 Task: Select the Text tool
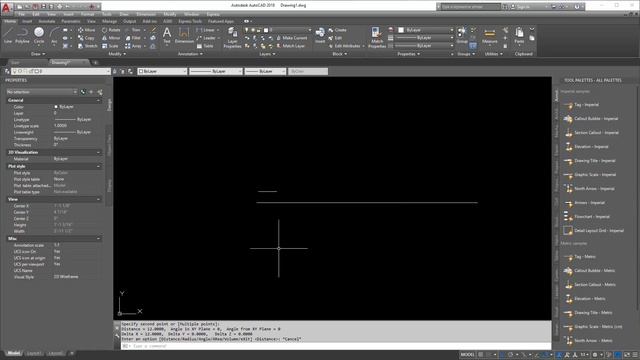[x=167, y=35]
